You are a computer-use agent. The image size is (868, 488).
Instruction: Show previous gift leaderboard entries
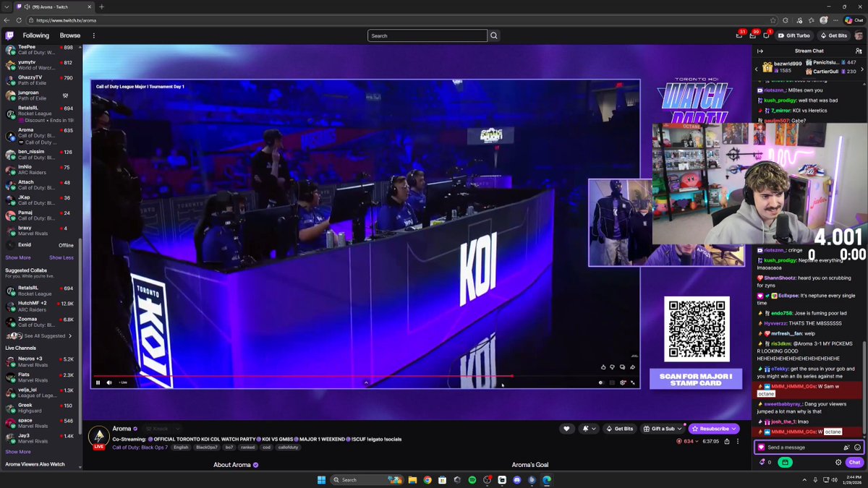757,68
